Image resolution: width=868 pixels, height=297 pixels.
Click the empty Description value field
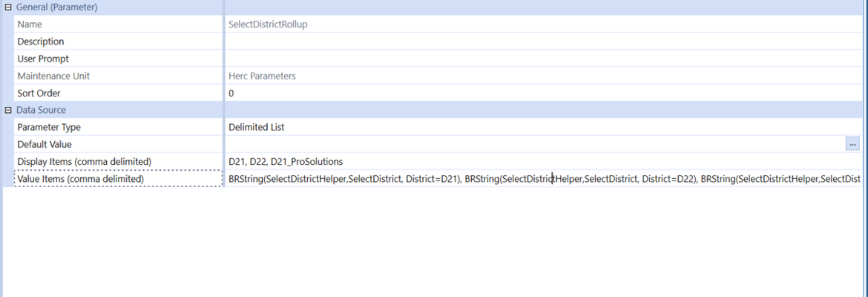pos(543,42)
